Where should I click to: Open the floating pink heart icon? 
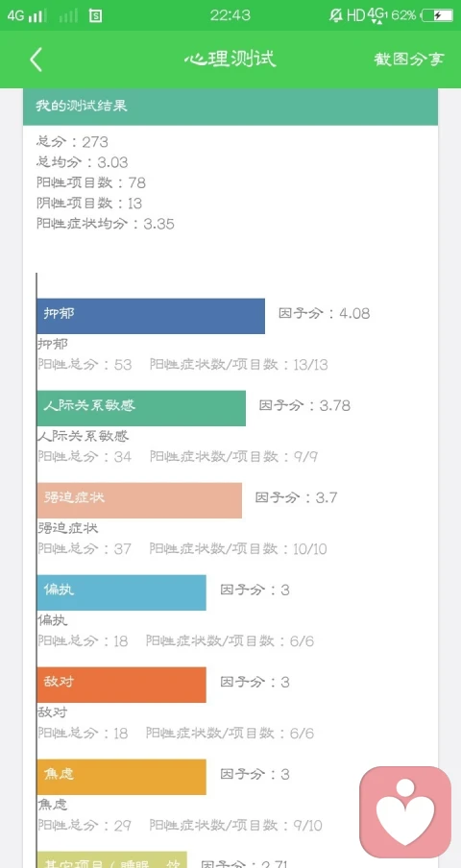pyautogui.click(x=405, y=812)
